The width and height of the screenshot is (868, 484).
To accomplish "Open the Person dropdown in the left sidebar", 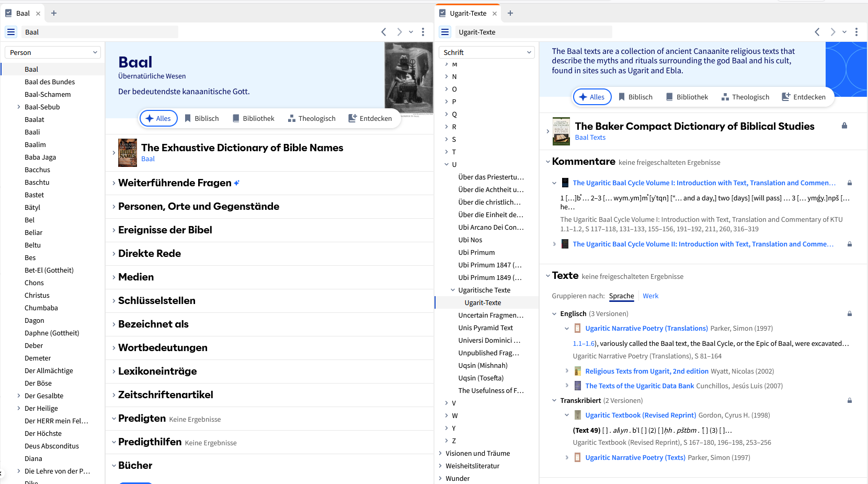I will (52, 52).
